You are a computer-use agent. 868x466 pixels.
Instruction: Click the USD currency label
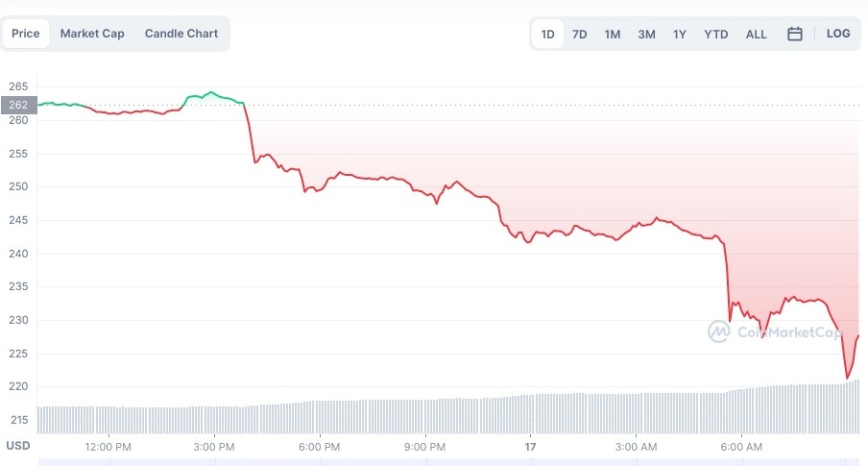click(18, 446)
